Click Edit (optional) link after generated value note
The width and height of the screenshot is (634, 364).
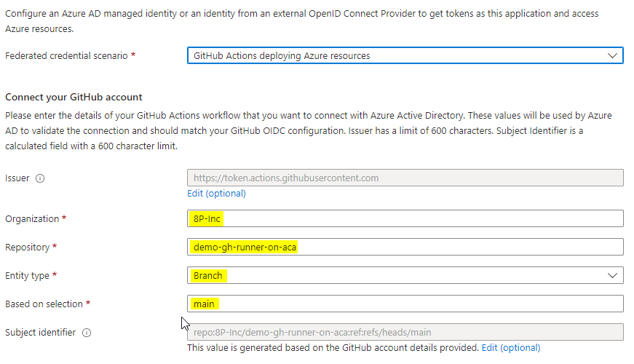click(510, 348)
